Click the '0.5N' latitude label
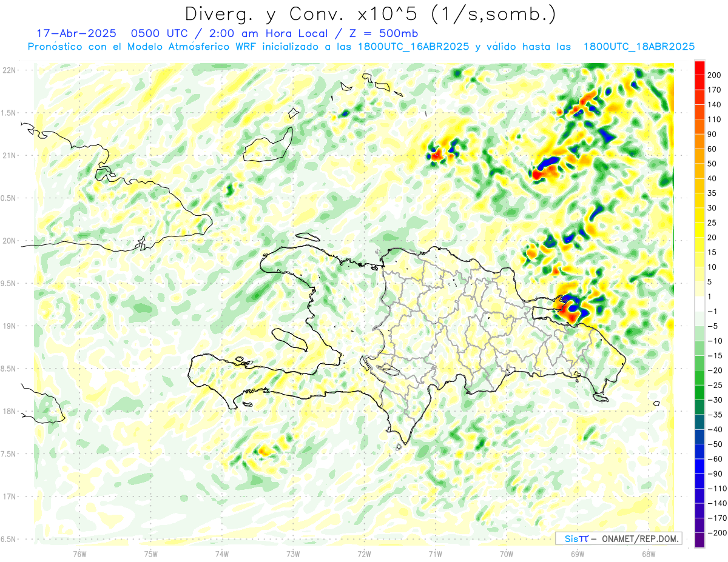The width and height of the screenshot is (728, 562). click(8, 198)
